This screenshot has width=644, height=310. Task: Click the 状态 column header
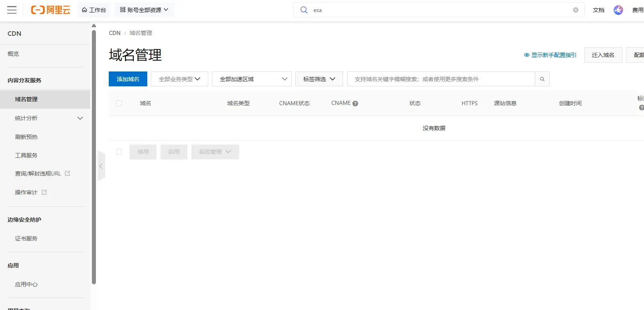(x=415, y=103)
